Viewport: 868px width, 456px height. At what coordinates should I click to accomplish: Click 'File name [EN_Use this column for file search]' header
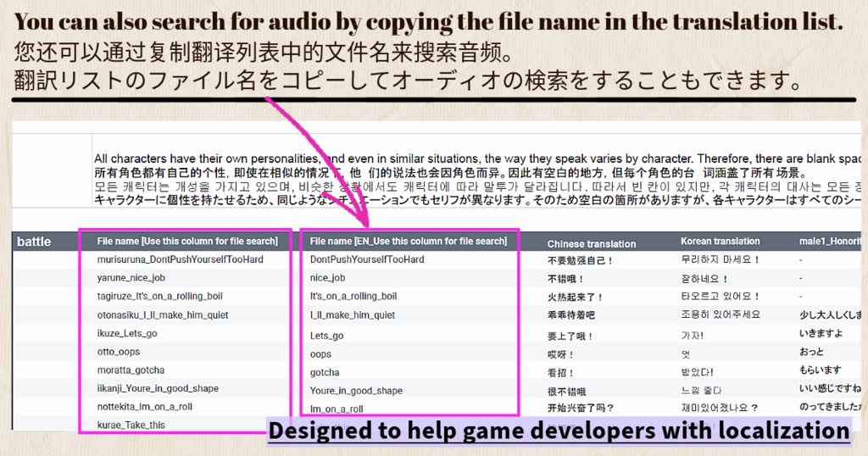pyautogui.click(x=409, y=241)
